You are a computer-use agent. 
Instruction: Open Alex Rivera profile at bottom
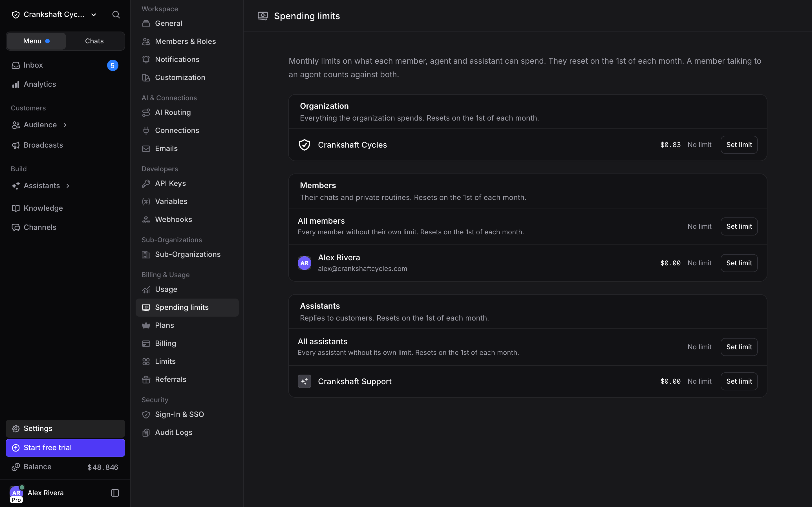tap(37, 493)
